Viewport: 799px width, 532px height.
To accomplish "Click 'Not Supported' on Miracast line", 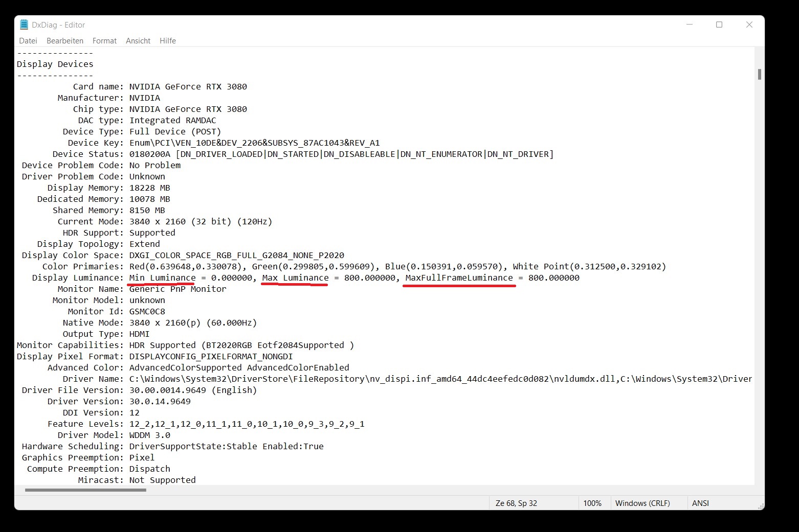I will [163, 480].
